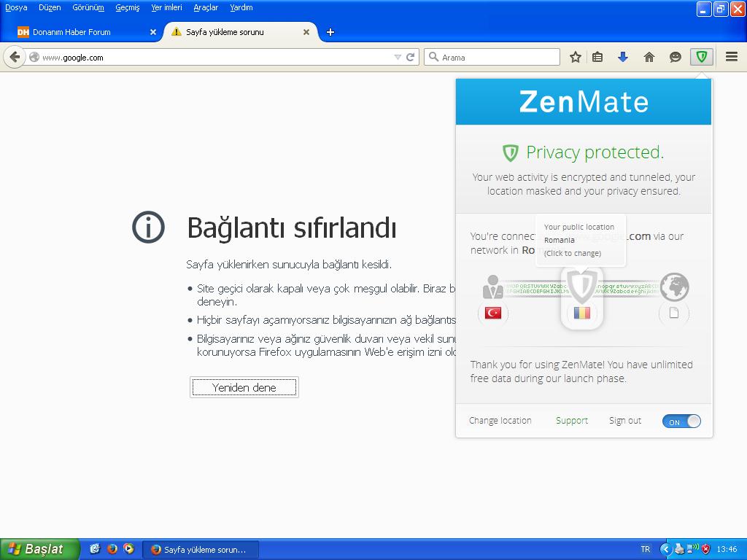Click the Arama search field
This screenshot has height=560, width=747.
click(x=492, y=57)
